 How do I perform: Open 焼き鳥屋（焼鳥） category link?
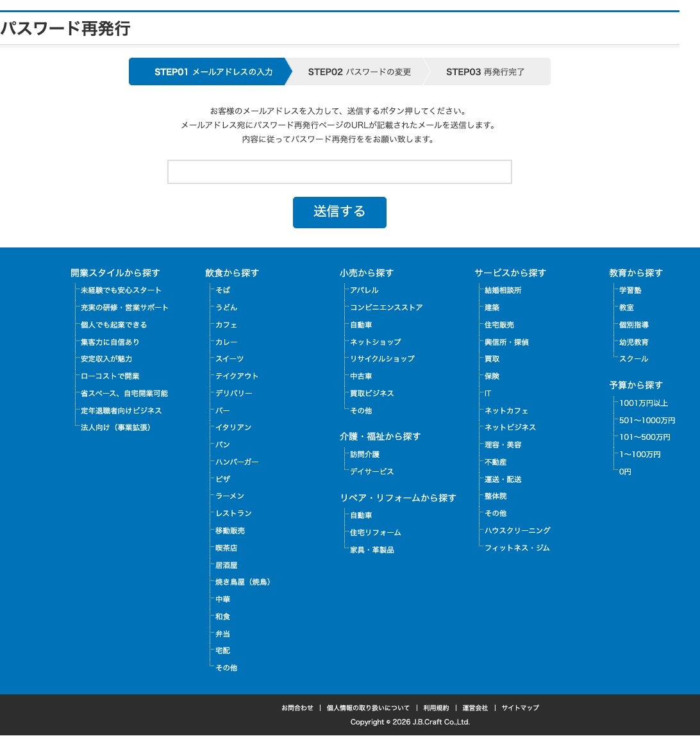coord(243,582)
